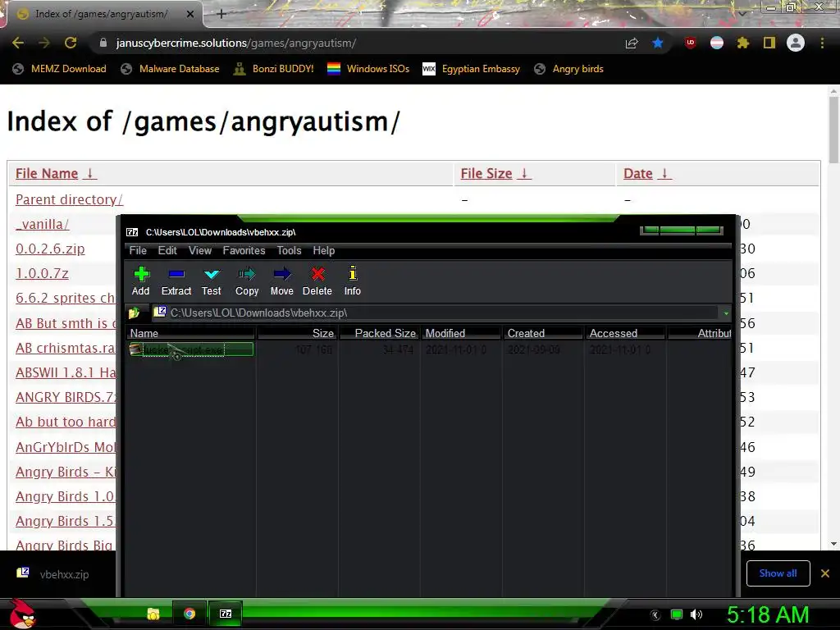This screenshot has height=630, width=840.
Task: Open the Extensions puzzle icon
Action: (743, 43)
